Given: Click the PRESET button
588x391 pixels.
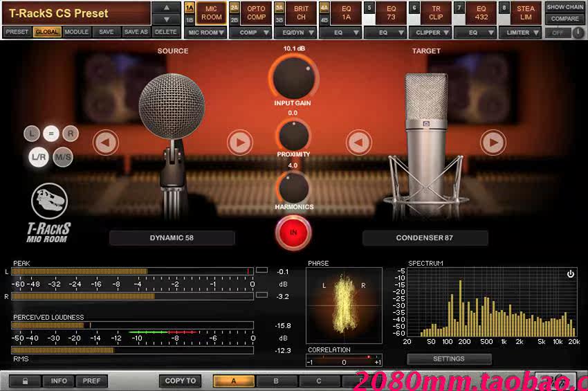Looking at the screenshot, I should pos(17,32).
